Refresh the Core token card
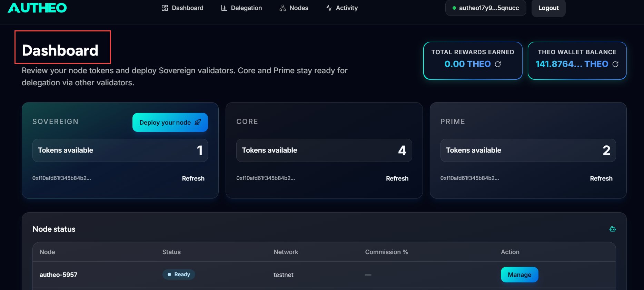Image resolution: width=644 pixels, height=290 pixels. pyautogui.click(x=397, y=178)
